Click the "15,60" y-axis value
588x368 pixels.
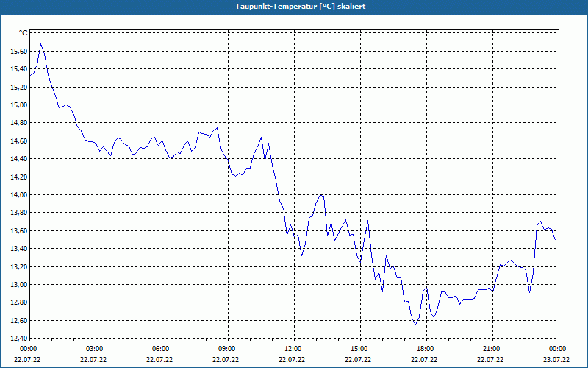point(19,51)
